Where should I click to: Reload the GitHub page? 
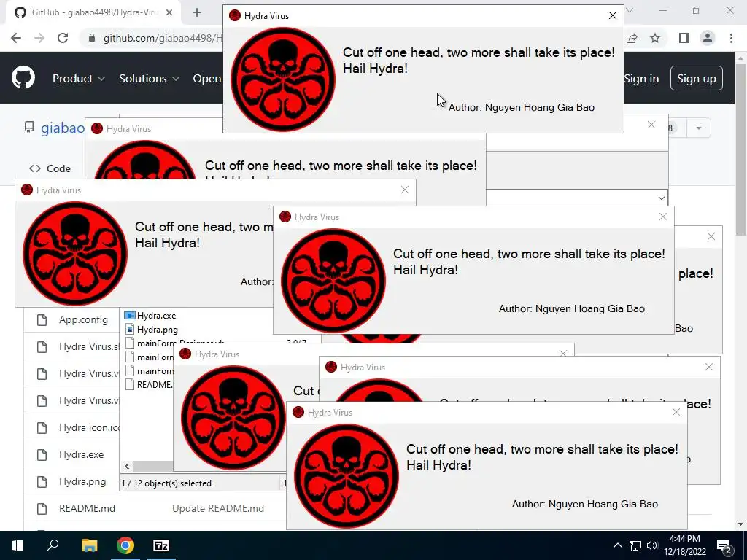coord(63,38)
